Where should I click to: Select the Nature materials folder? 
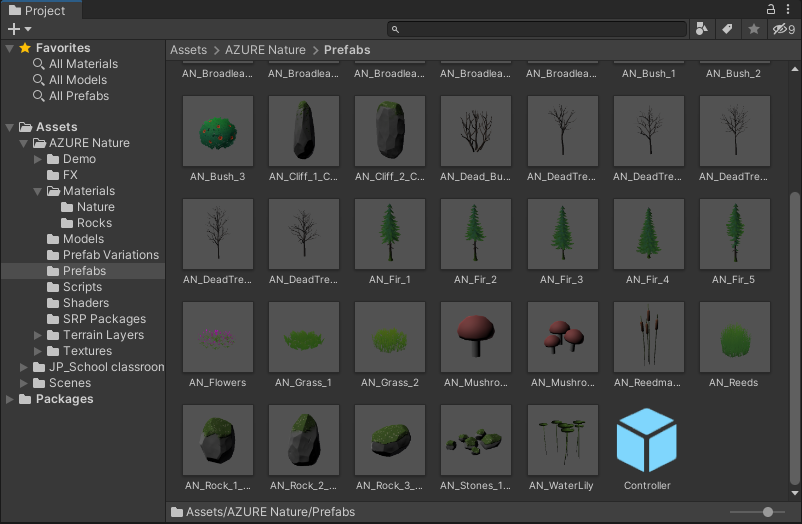87,207
